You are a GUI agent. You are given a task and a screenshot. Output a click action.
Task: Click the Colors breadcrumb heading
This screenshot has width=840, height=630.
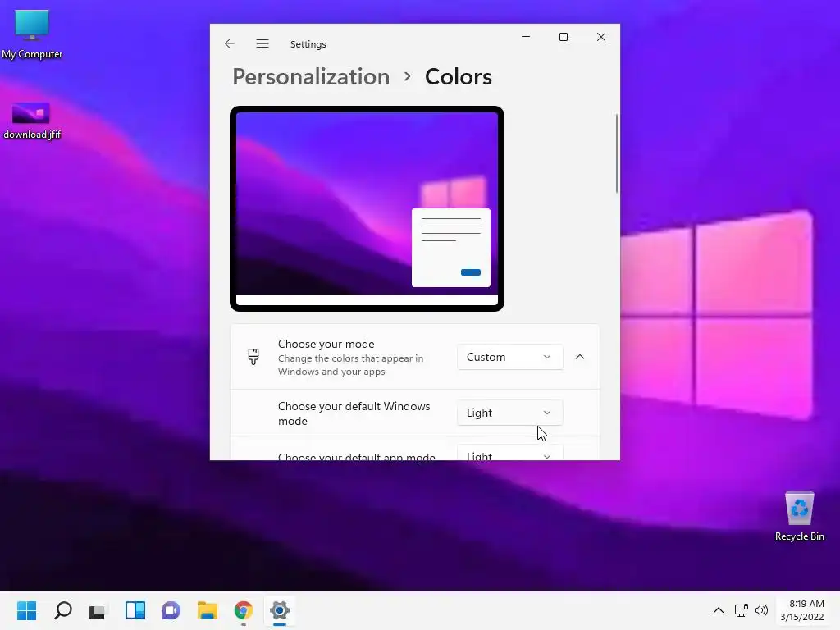[x=458, y=76]
